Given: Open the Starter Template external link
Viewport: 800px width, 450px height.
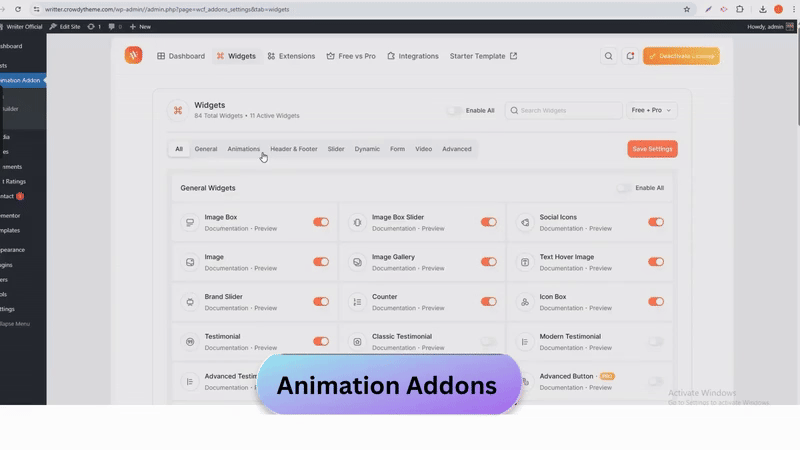Looking at the screenshot, I should (483, 56).
